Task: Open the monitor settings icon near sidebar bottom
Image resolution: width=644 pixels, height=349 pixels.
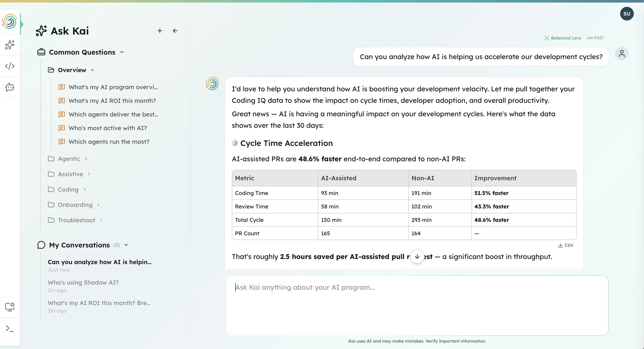Action: 10,306
